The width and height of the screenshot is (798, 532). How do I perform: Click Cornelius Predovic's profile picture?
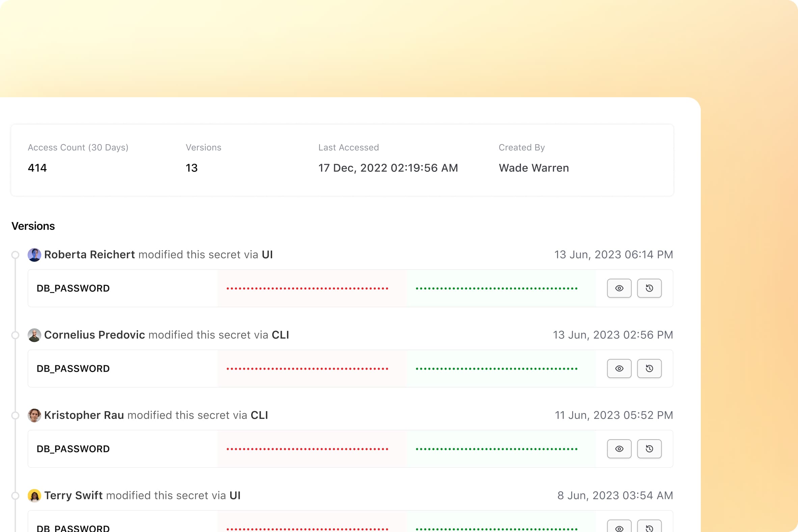tap(34, 335)
